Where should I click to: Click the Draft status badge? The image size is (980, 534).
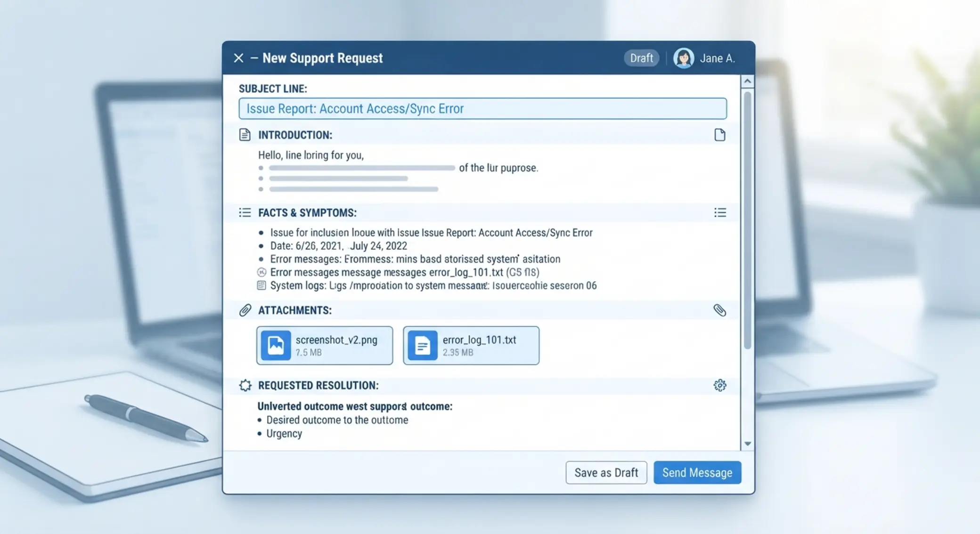pyautogui.click(x=641, y=58)
